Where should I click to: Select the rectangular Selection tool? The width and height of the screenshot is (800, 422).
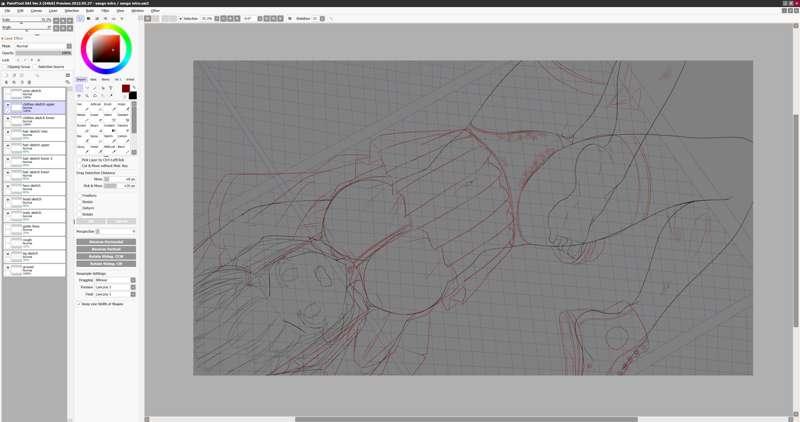click(x=79, y=88)
